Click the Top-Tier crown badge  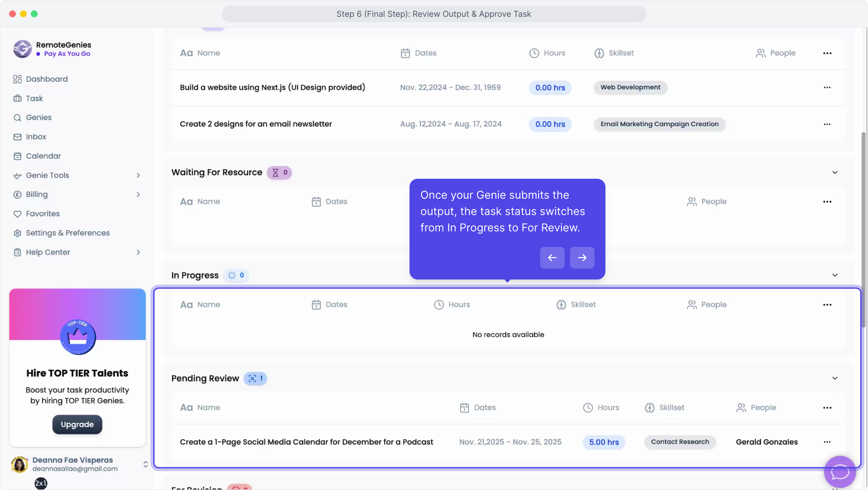click(x=78, y=337)
